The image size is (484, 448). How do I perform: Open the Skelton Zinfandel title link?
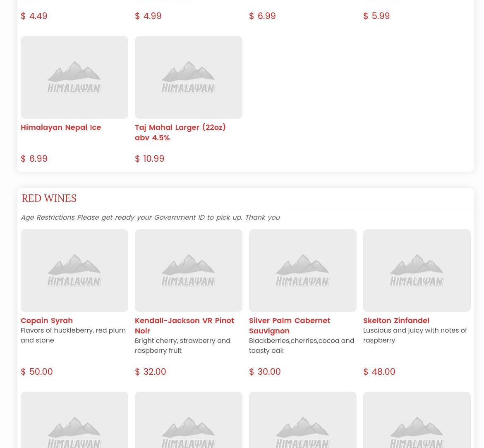coord(396,321)
